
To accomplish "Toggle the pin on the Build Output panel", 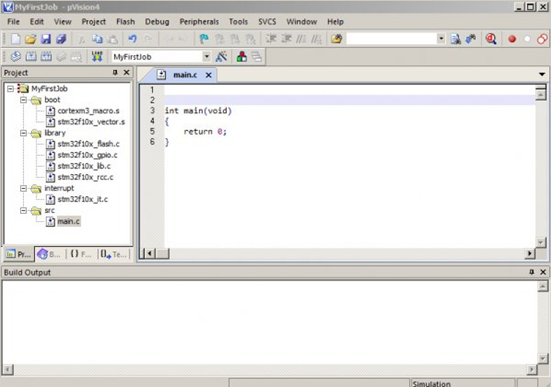I will [x=532, y=272].
